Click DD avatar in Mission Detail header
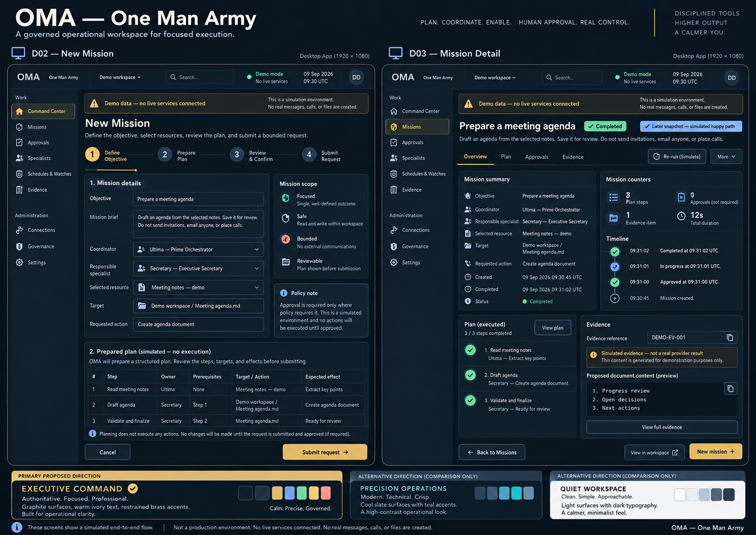Image resolution: width=756 pixels, height=535 pixels. [732, 78]
